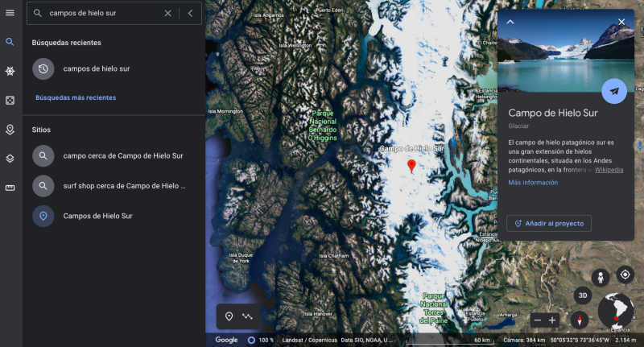Drop the Pegman for Street View
This screenshot has width=644, height=347.
tap(599, 278)
